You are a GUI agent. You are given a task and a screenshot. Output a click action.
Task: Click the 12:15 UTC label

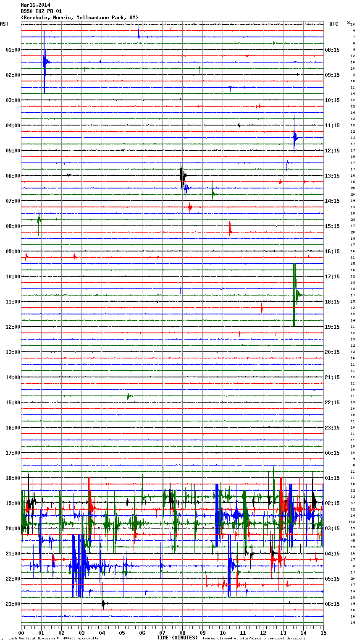click(332, 151)
